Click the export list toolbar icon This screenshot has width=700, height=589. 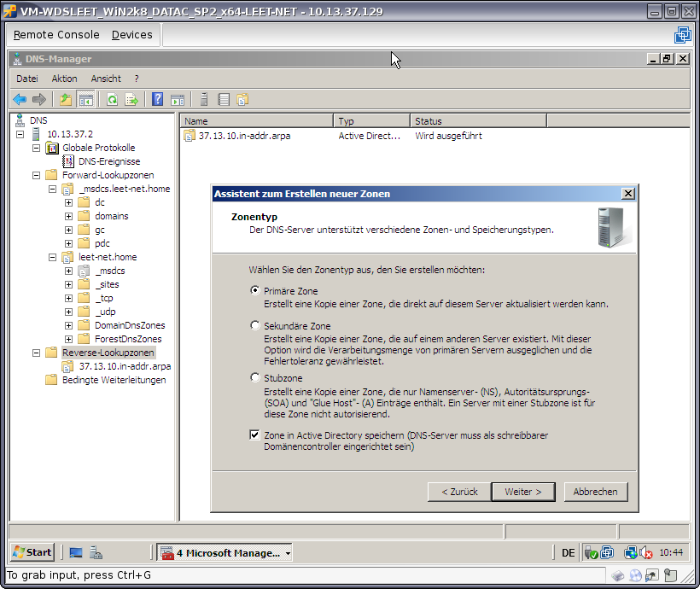(131, 100)
